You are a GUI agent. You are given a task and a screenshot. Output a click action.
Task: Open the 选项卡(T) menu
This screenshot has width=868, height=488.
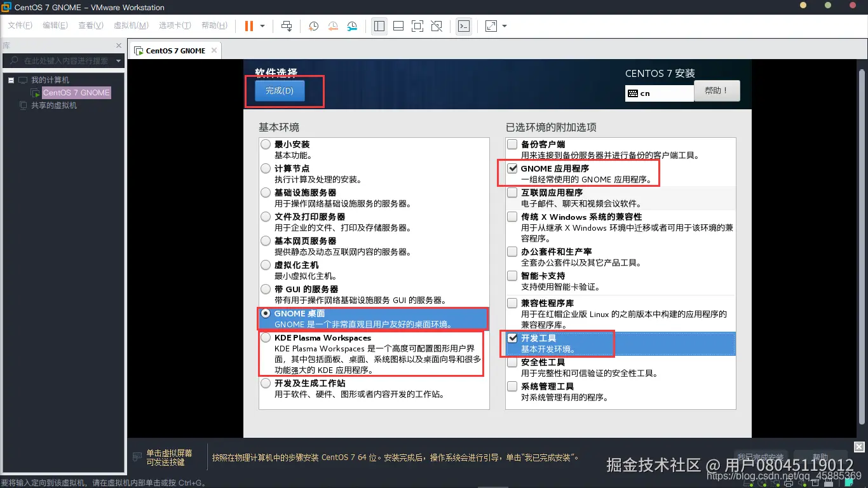(x=175, y=25)
